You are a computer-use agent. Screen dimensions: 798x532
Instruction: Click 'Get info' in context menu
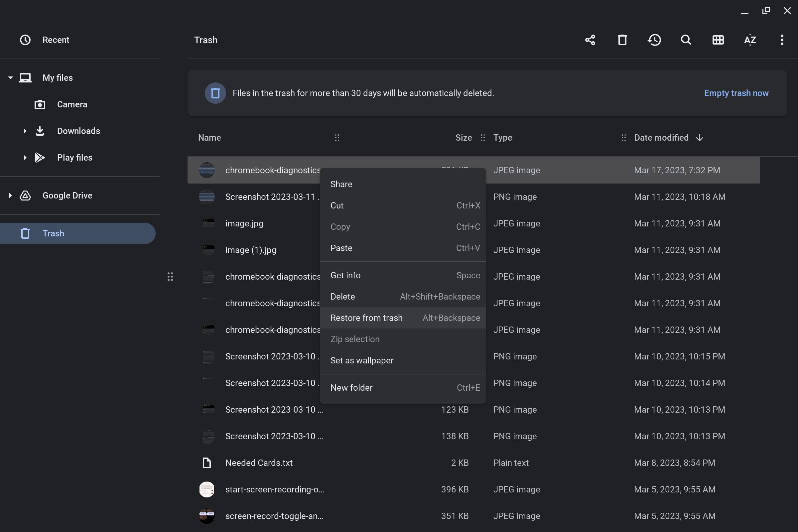point(345,275)
